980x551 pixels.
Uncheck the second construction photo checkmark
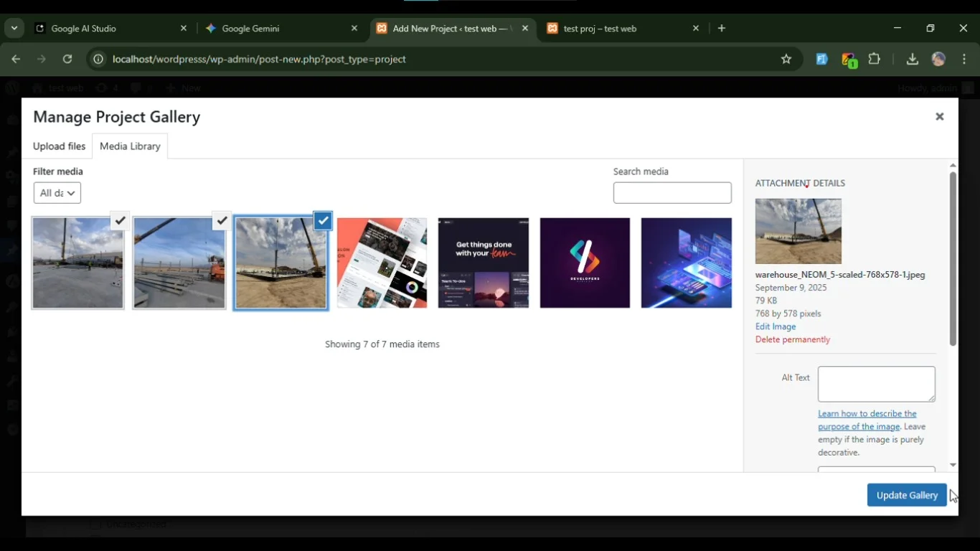pos(222,220)
